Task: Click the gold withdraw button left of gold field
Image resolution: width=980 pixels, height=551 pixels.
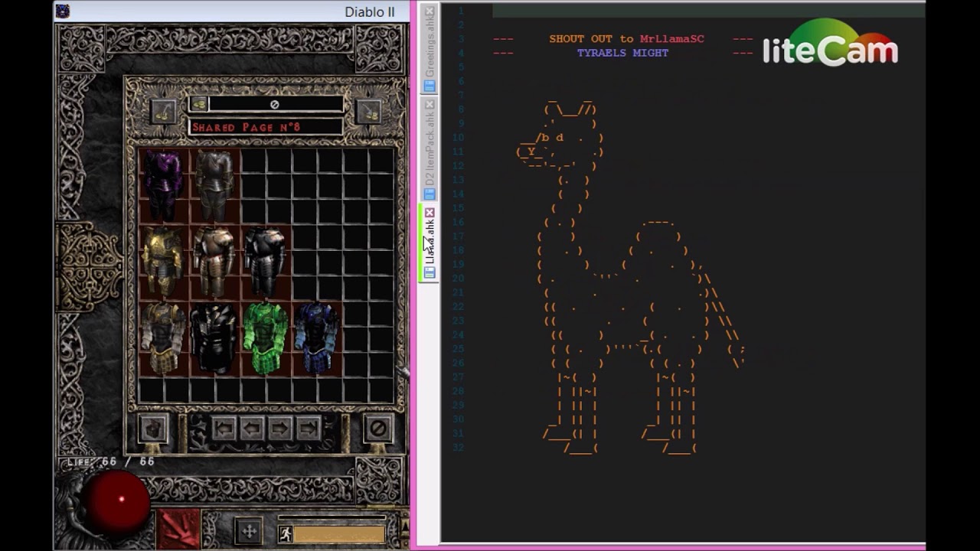Action: click(162, 111)
